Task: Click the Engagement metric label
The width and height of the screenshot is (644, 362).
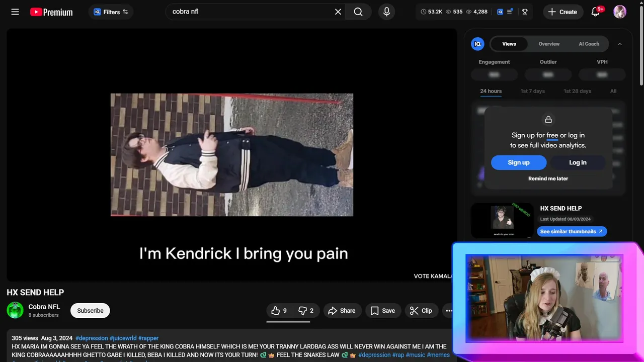Action: [494, 62]
